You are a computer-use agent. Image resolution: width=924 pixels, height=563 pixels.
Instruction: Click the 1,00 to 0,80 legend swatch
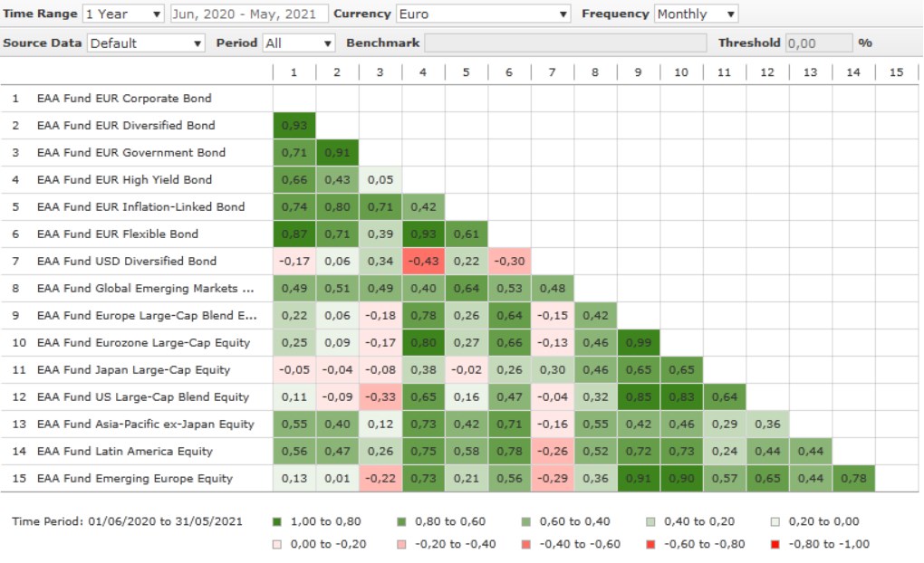276,521
